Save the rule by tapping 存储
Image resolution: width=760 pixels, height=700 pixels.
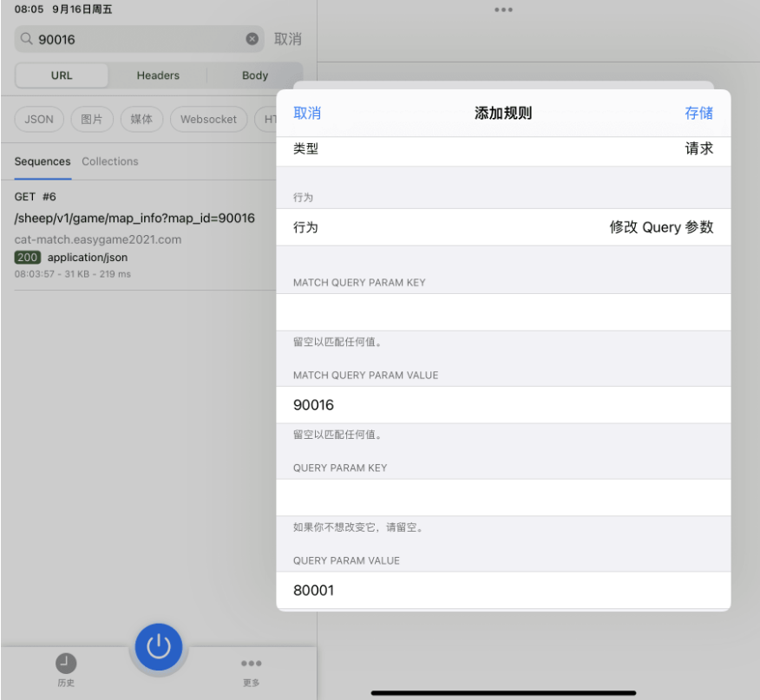(699, 112)
